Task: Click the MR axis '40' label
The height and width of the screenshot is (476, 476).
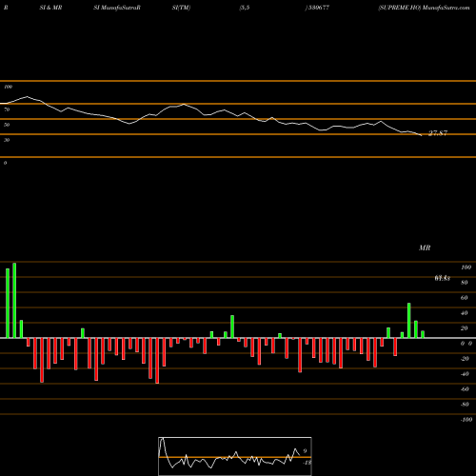Action: click(x=465, y=313)
